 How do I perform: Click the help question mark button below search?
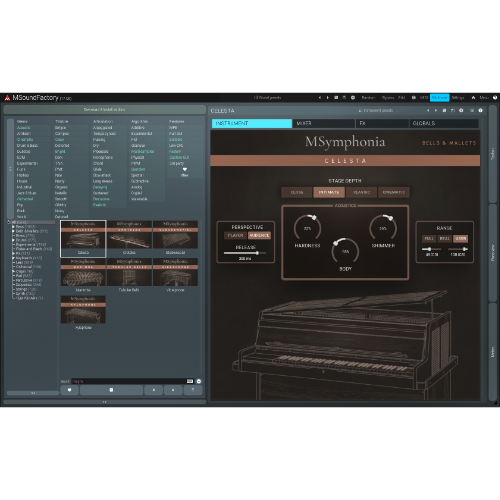click(x=193, y=390)
